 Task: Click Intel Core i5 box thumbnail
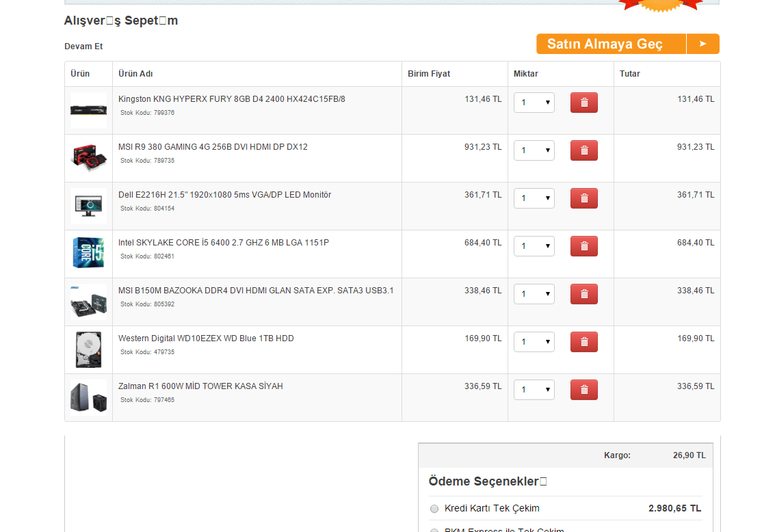88,254
